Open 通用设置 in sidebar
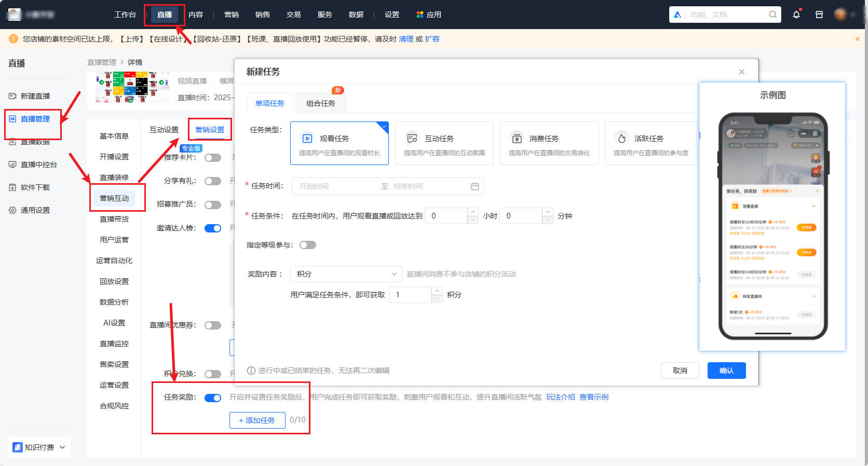This screenshot has width=868, height=466. (x=35, y=210)
